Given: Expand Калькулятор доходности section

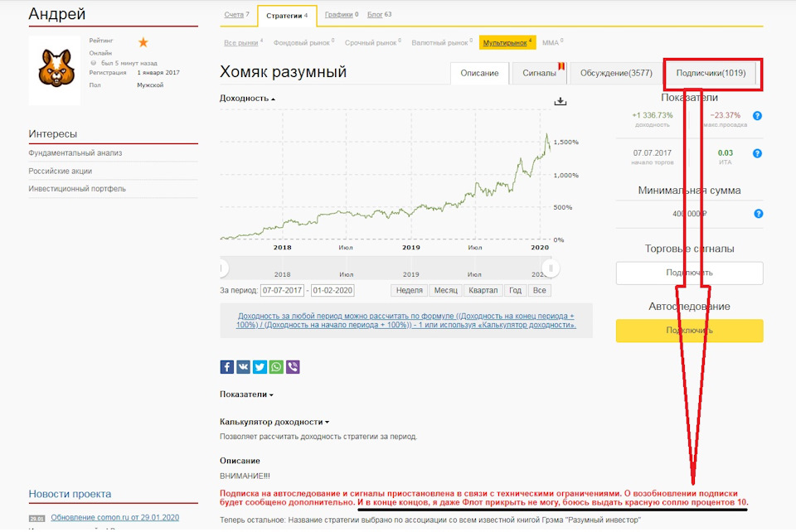Looking at the screenshot, I should (274, 423).
